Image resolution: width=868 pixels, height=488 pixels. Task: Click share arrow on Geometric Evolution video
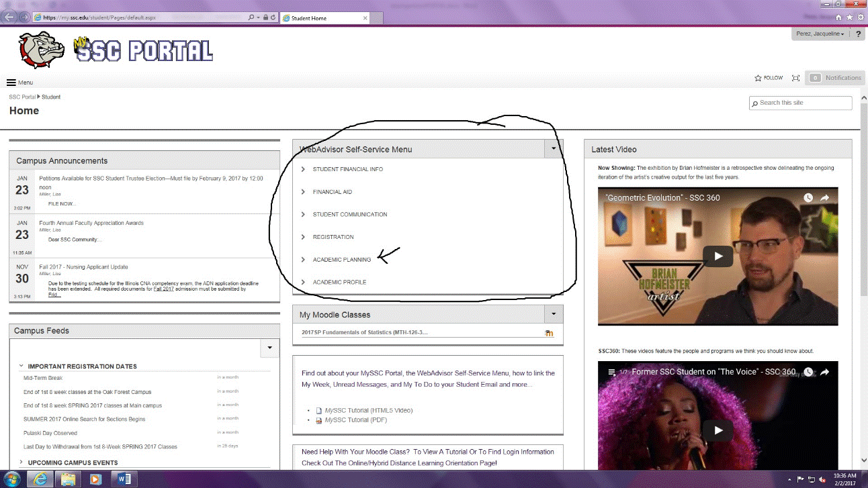[824, 198]
